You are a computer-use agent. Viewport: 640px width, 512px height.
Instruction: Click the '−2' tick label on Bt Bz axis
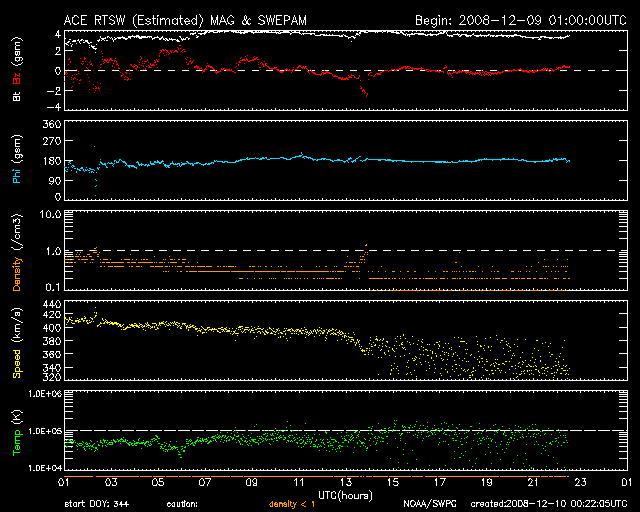click(53, 90)
